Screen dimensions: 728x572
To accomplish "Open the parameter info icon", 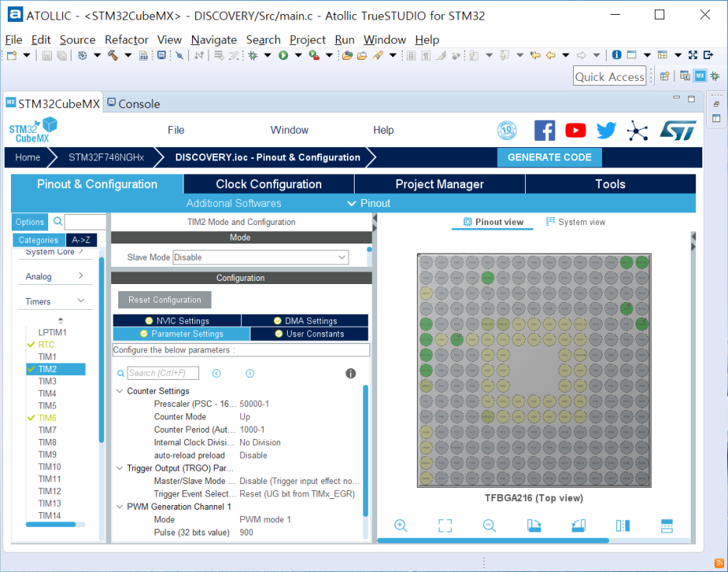I will pyautogui.click(x=351, y=373).
